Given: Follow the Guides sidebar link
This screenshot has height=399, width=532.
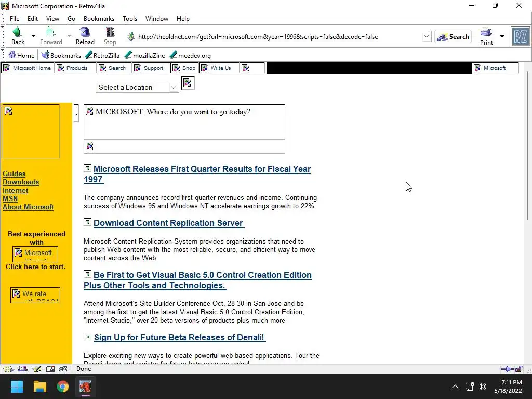Looking at the screenshot, I should click(14, 174).
